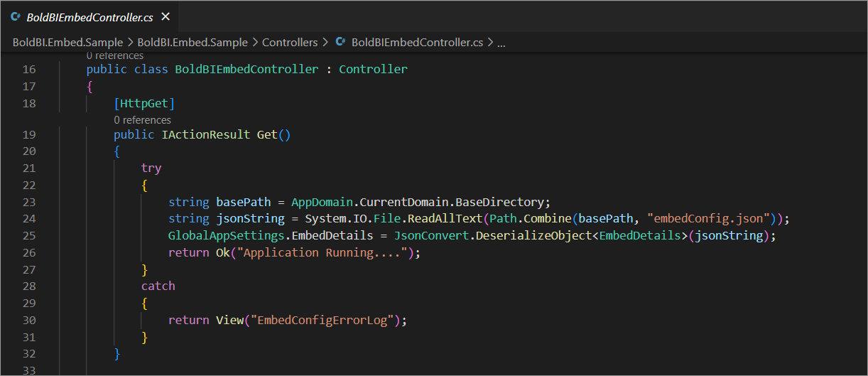The height and width of the screenshot is (376, 868).
Task: Click the View call on line 30
Action: tap(229, 320)
